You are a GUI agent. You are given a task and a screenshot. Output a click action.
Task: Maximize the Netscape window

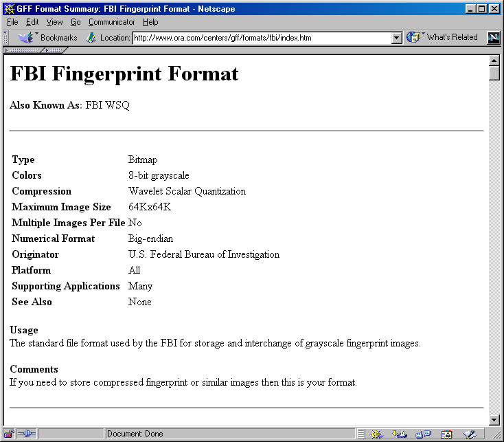[x=482, y=9]
